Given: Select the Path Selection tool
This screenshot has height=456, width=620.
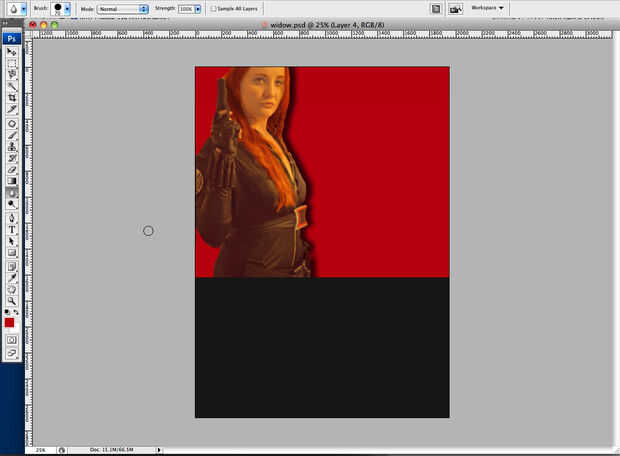Looking at the screenshot, I should pyautogui.click(x=11, y=241).
